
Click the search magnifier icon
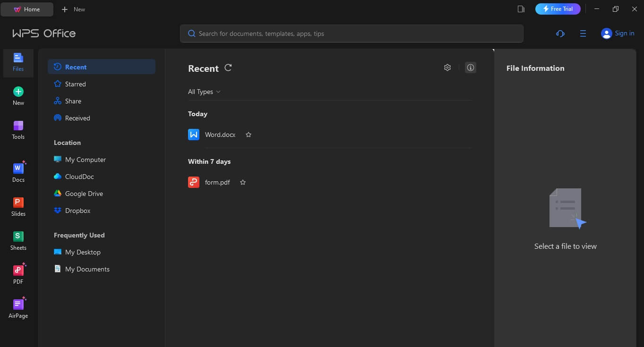click(192, 34)
